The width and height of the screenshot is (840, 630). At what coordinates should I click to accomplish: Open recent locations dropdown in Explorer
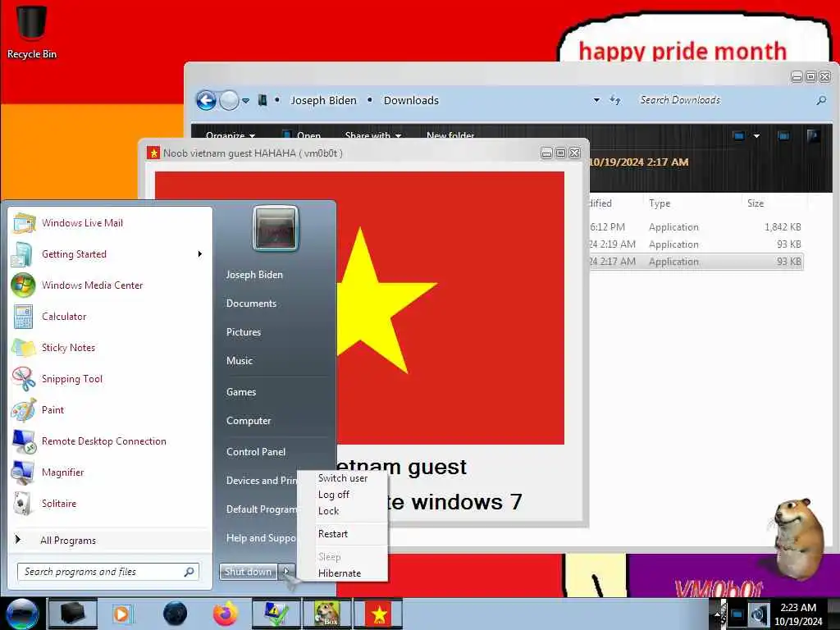pos(245,100)
